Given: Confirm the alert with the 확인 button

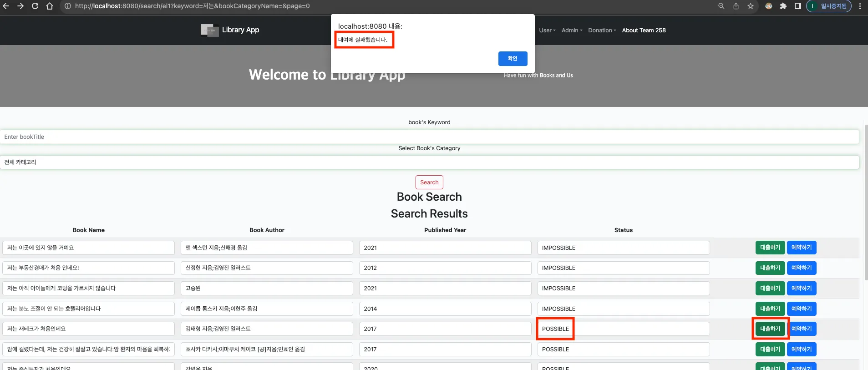Looking at the screenshot, I should pyautogui.click(x=513, y=59).
